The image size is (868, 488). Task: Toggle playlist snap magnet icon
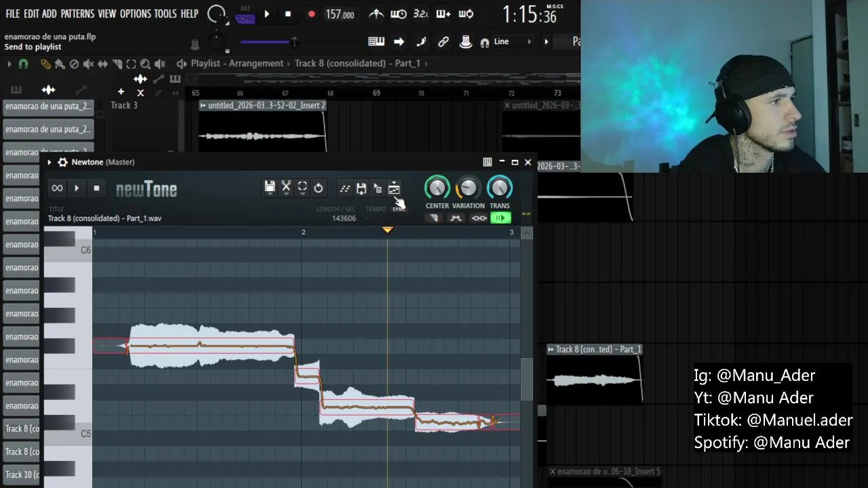tap(23, 64)
